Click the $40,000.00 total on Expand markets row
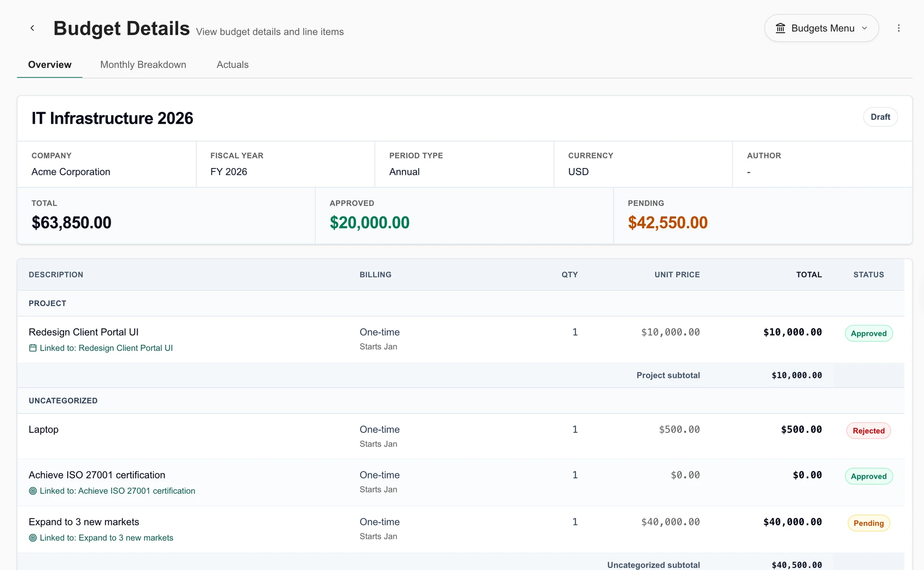This screenshot has height=570, width=924. pyautogui.click(x=792, y=522)
